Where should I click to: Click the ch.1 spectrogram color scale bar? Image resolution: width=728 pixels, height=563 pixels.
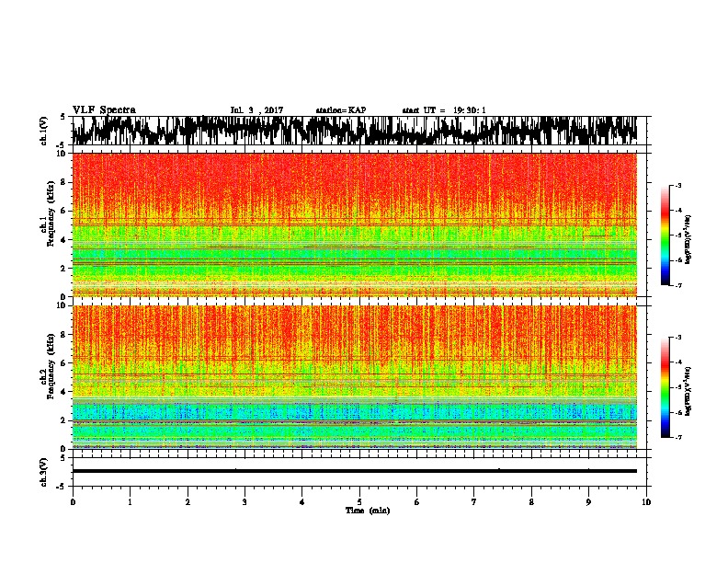665,236
